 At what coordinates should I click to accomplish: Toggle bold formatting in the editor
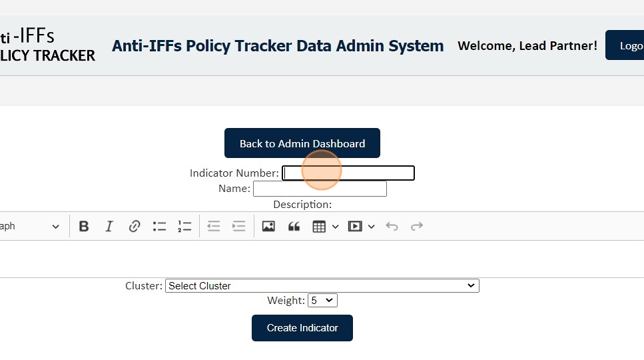pos(84,227)
